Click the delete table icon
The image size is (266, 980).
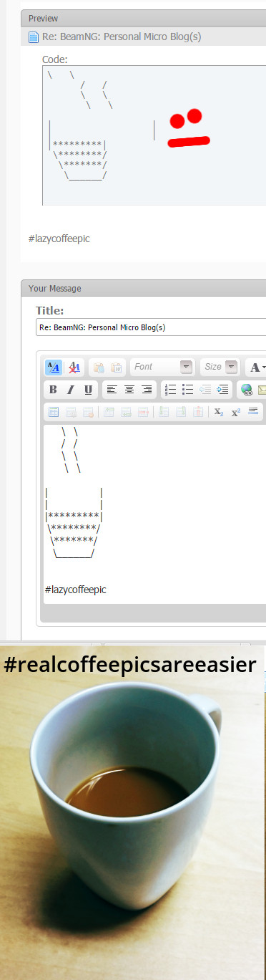point(88,412)
